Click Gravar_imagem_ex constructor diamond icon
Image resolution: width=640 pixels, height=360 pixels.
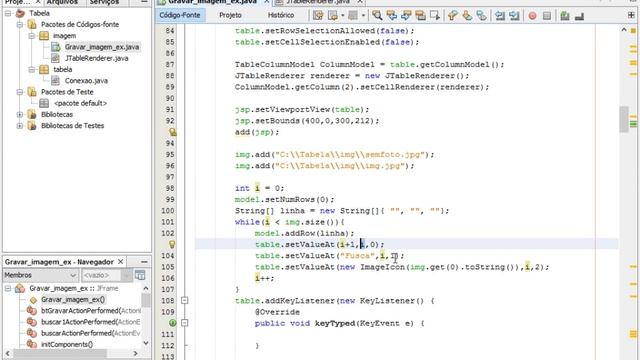tap(33, 300)
